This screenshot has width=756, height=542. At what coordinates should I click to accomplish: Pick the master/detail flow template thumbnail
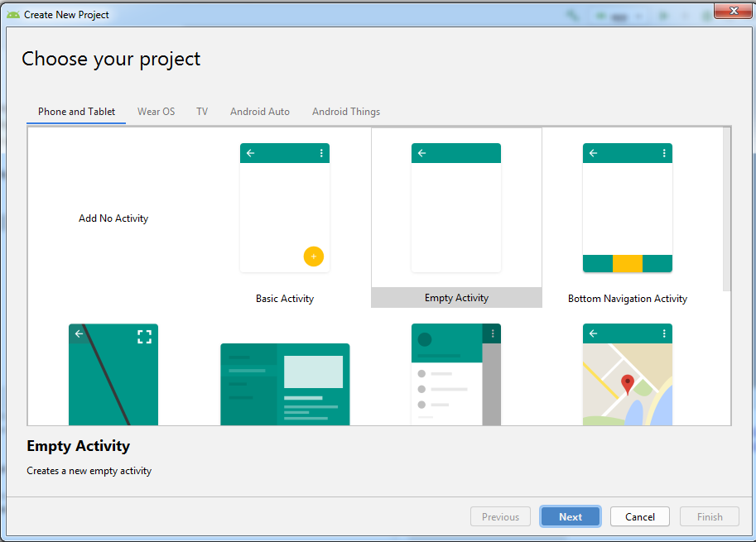coord(285,384)
